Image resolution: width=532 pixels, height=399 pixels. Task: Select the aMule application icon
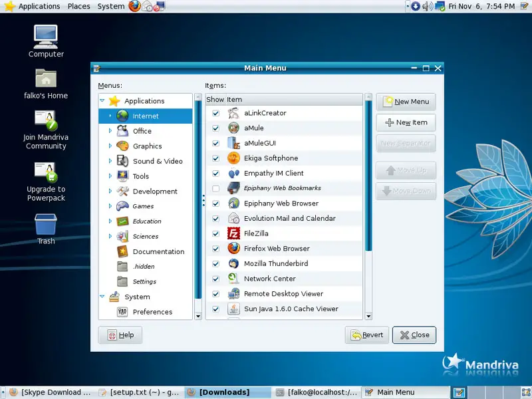pos(233,128)
